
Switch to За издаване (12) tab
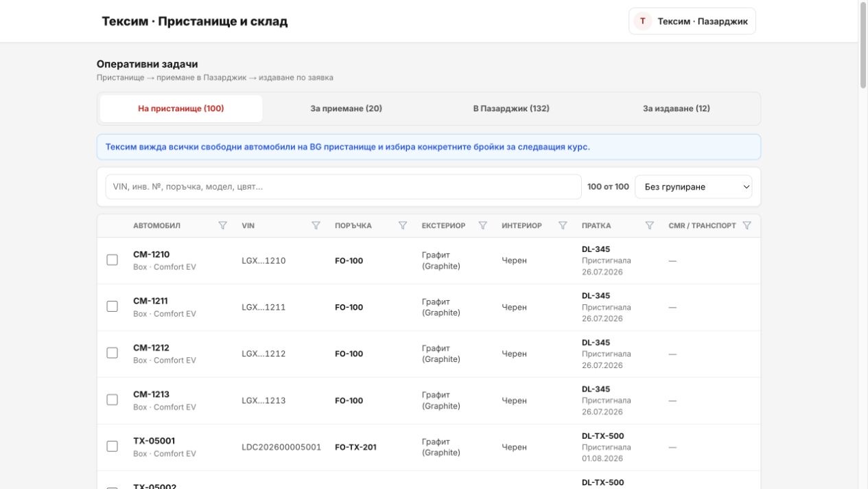point(677,109)
